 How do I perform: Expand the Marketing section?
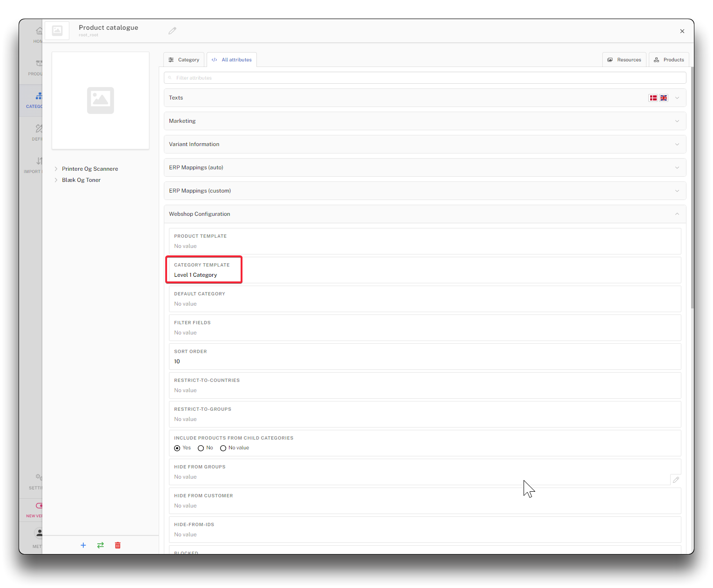coord(424,121)
